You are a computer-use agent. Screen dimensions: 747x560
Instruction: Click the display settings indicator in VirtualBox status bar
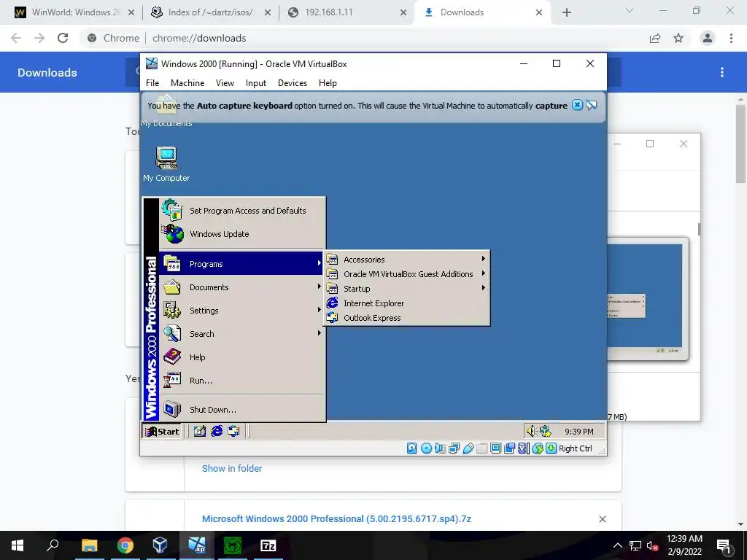pos(495,448)
